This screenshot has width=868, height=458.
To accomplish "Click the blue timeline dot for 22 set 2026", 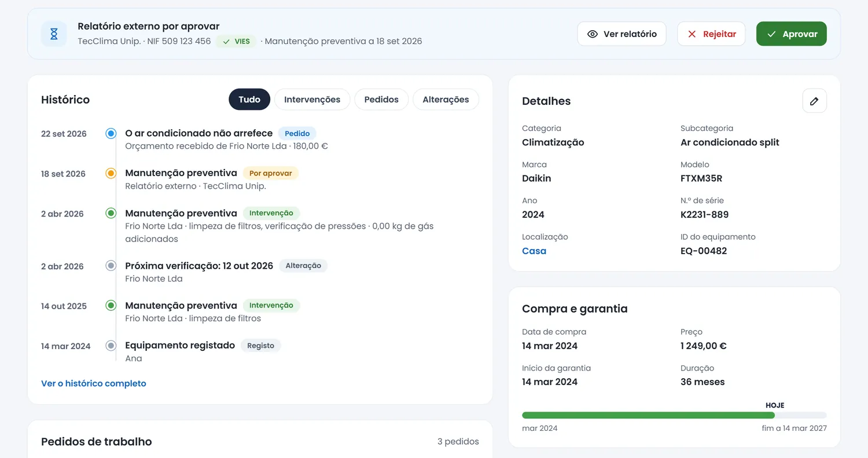I will pos(111,134).
